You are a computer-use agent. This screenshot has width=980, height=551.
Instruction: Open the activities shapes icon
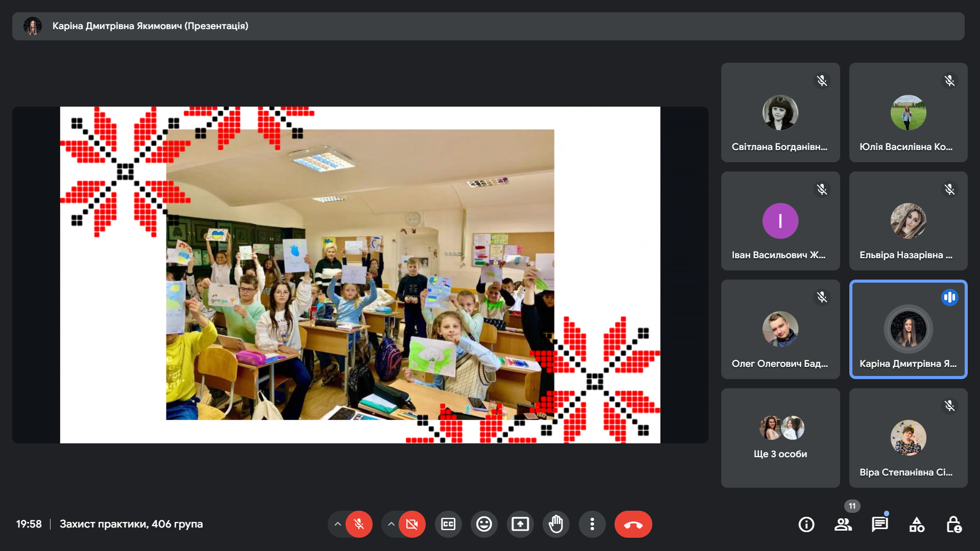click(917, 524)
